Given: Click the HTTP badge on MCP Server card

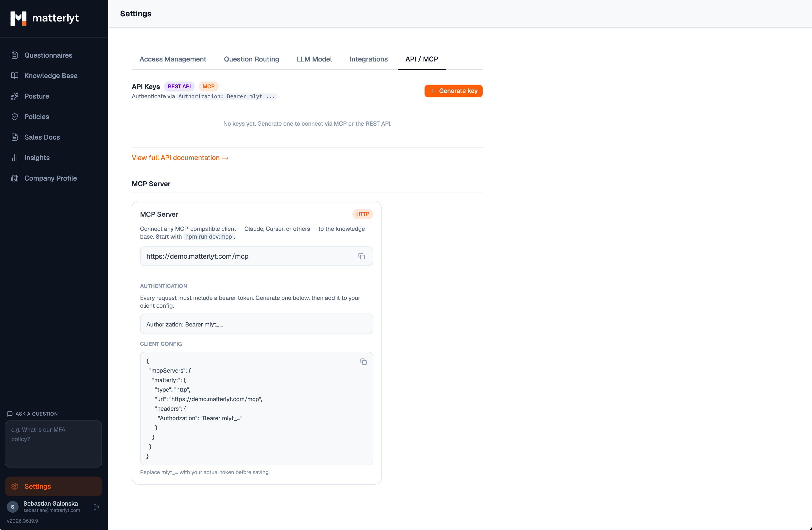Looking at the screenshot, I should point(363,214).
